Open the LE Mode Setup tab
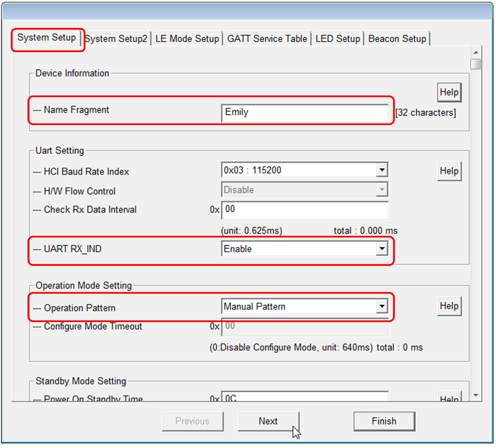The height and width of the screenshot is (448, 496). [187, 39]
